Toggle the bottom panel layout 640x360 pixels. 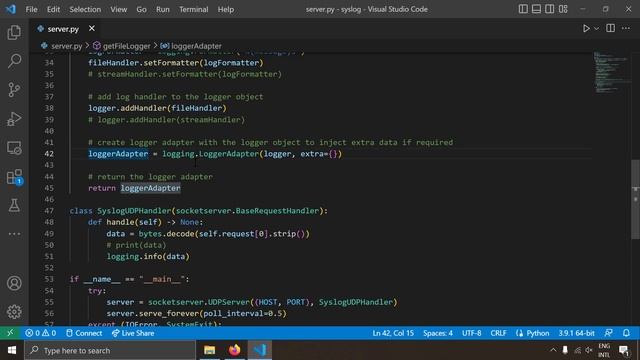(x=536, y=9)
